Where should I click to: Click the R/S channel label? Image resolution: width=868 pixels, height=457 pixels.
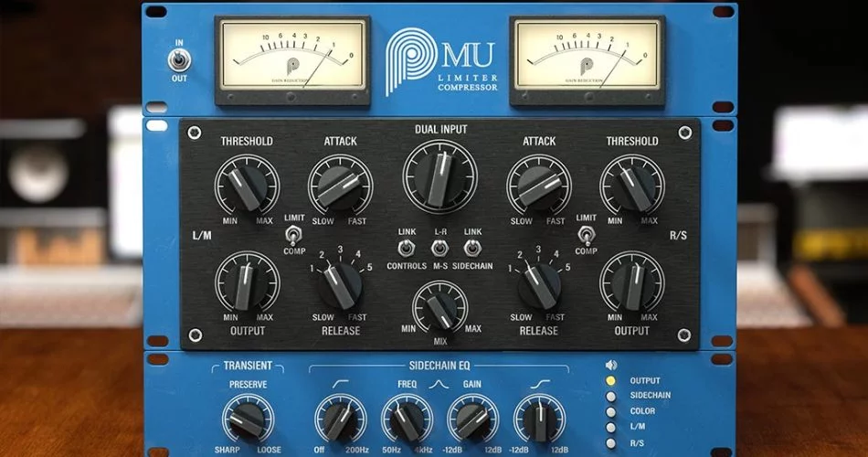(x=678, y=236)
